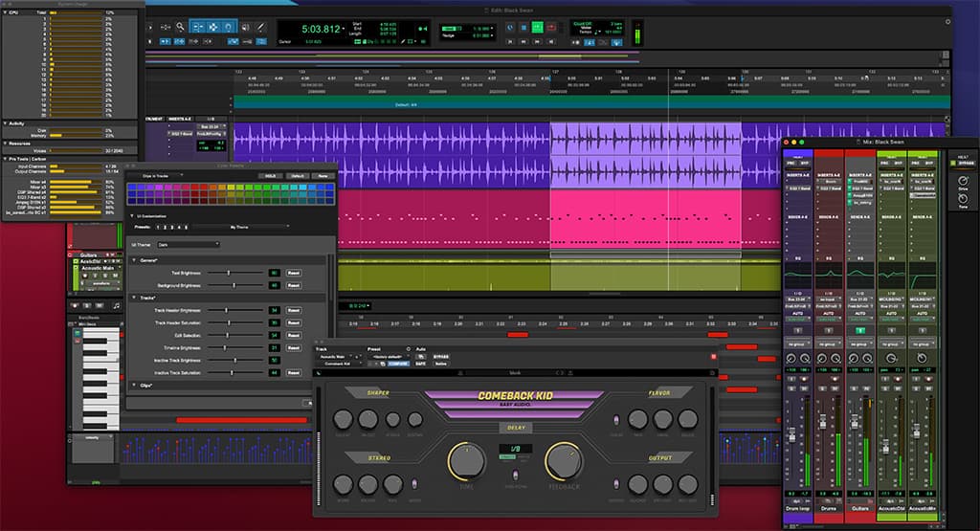
Task: Click the HEAT Drive knob in the Mix window
Action: coord(964,181)
